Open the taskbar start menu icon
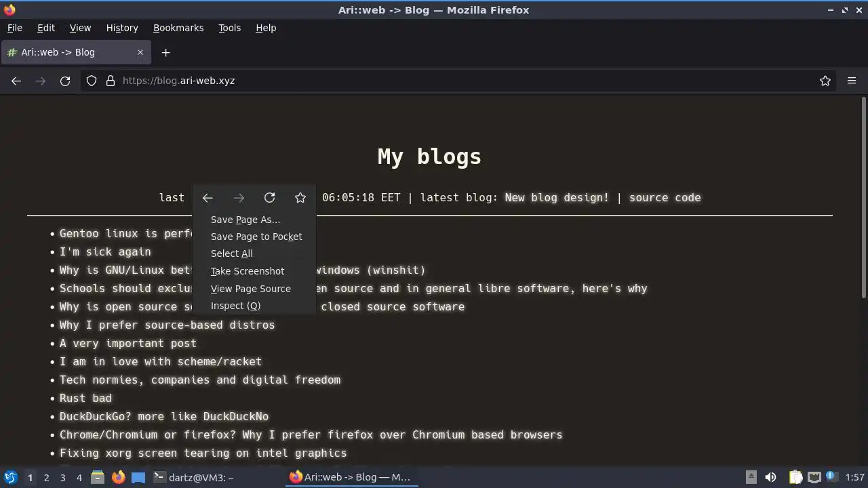868x488 pixels. coord(10,477)
